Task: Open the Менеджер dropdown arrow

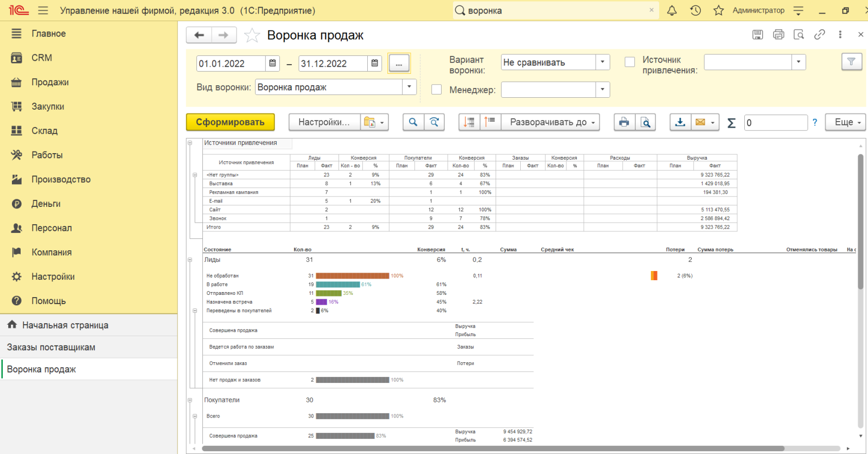Action: [603, 90]
